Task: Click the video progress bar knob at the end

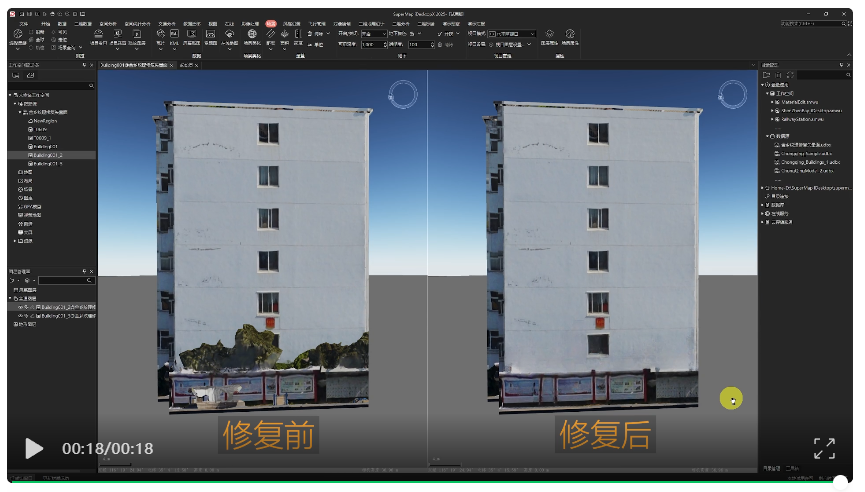Action: tap(840, 481)
